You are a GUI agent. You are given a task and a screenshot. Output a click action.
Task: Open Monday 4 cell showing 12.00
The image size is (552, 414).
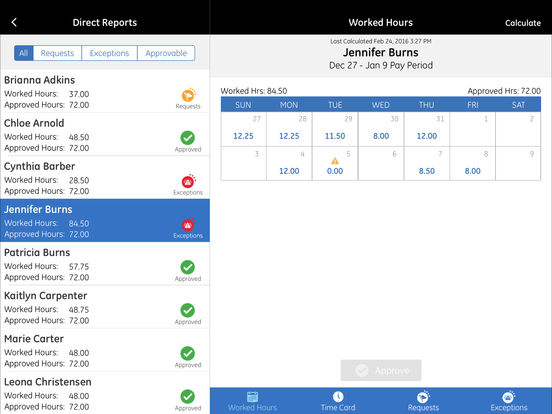pyautogui.click(x=289, y=164)
